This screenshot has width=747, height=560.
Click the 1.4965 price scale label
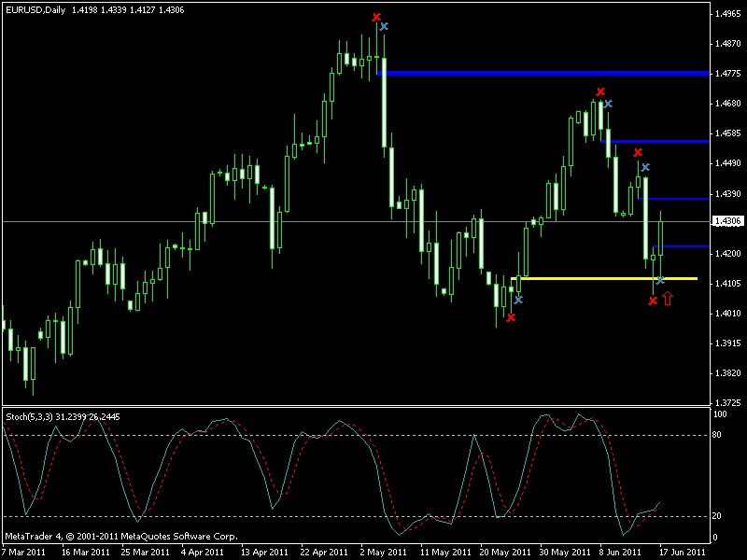pyautogui.click(x=728, y=14)
